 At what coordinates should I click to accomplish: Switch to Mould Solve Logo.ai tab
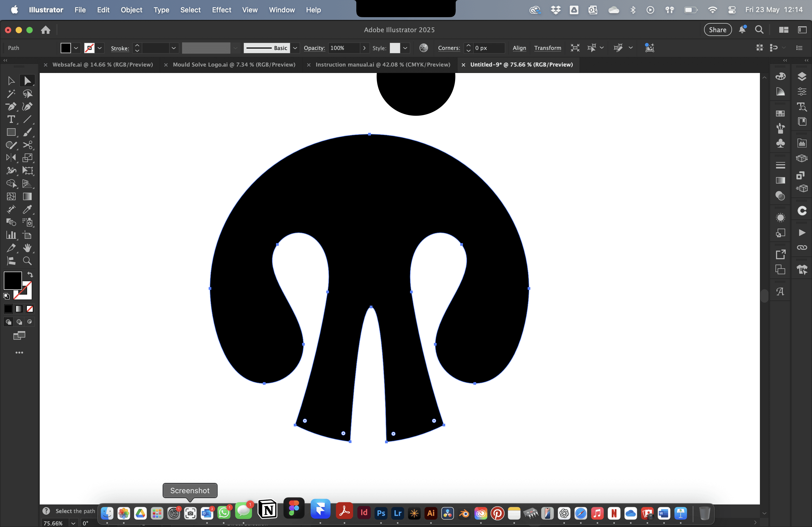coord(234,64)
